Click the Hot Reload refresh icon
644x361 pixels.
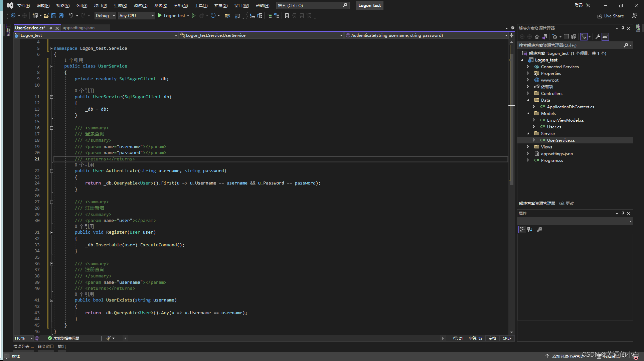point(213,16)
